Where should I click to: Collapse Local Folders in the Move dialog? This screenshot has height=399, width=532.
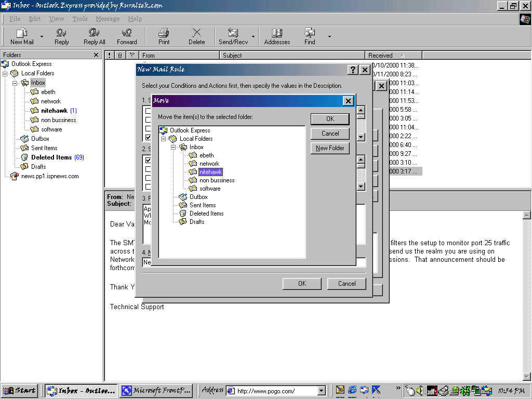click(163, 139)
